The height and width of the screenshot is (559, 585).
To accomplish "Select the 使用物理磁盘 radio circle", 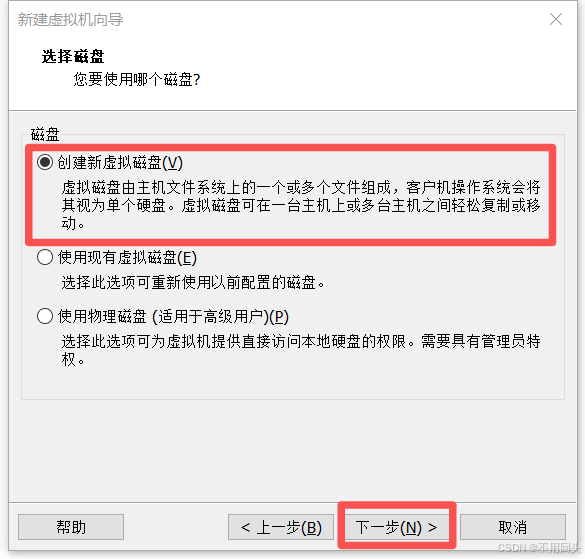I will [x=45, y=316].
